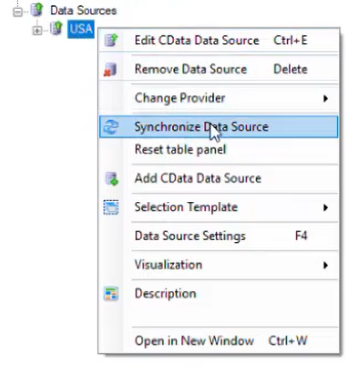Collapse the Data Sources tree node
Image resolution: width=360 pixels, height=367 pixels.
click(x=18, y=12)
